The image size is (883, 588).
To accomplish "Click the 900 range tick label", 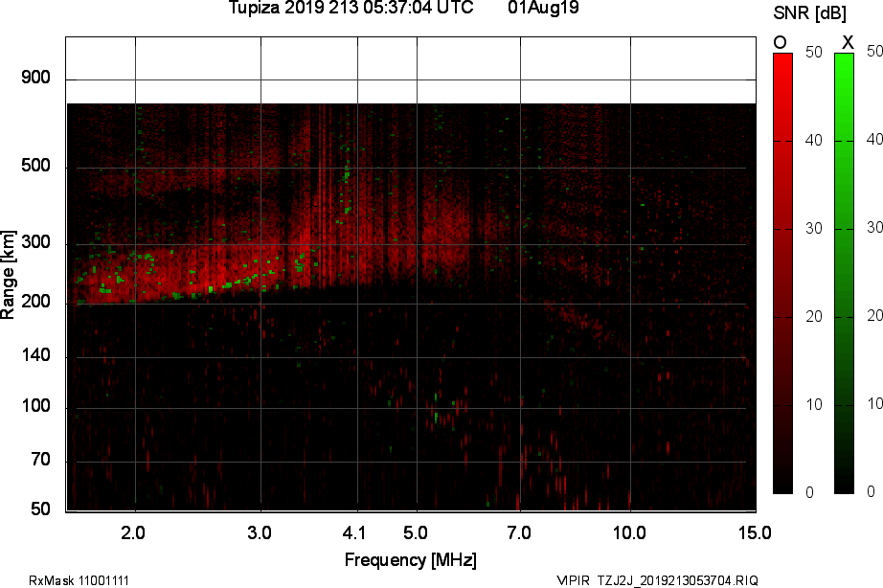I will [35, 78].
